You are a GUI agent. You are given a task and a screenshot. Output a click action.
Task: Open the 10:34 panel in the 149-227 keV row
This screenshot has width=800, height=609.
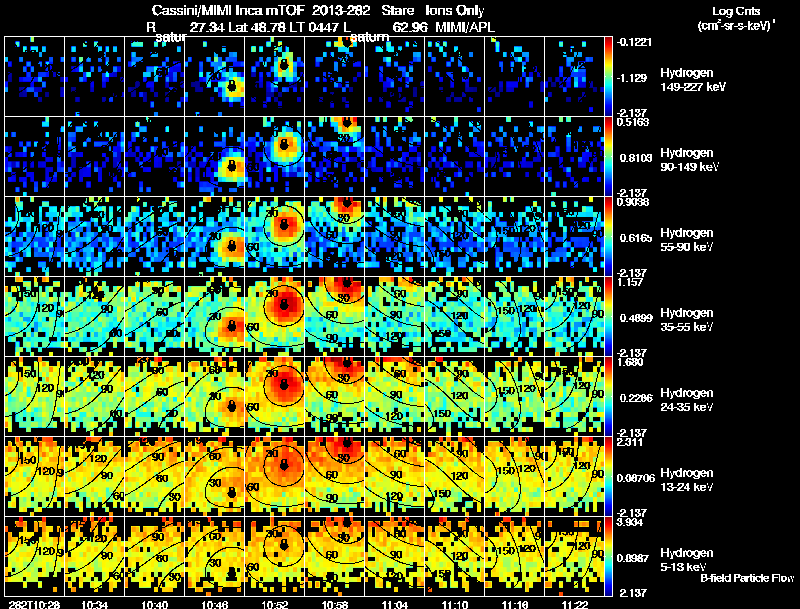94,76
